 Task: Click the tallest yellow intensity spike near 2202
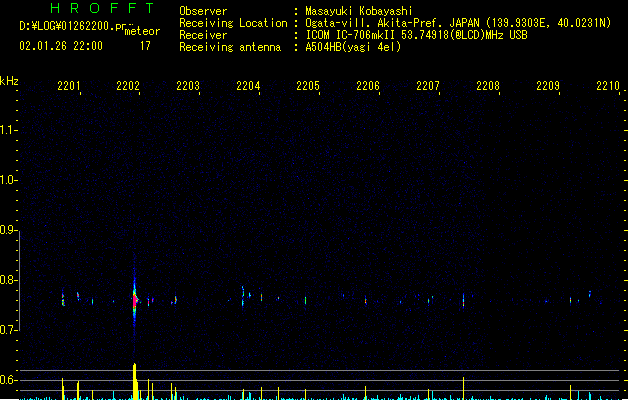[x=135, y=381]
